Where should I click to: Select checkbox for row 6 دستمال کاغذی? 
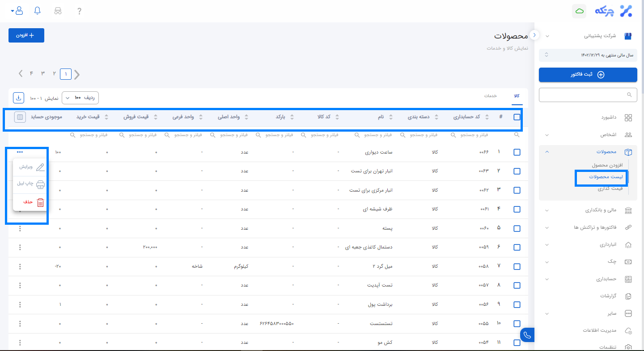517,247
